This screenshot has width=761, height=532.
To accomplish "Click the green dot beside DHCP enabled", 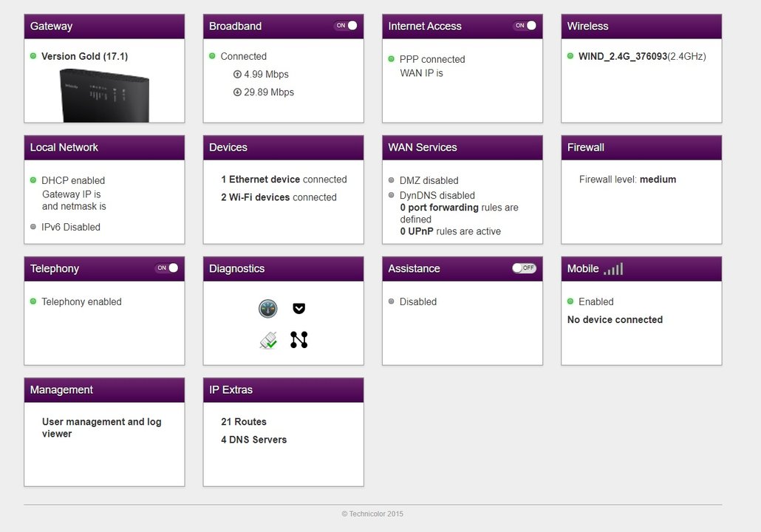I will [x=33, y=180].
